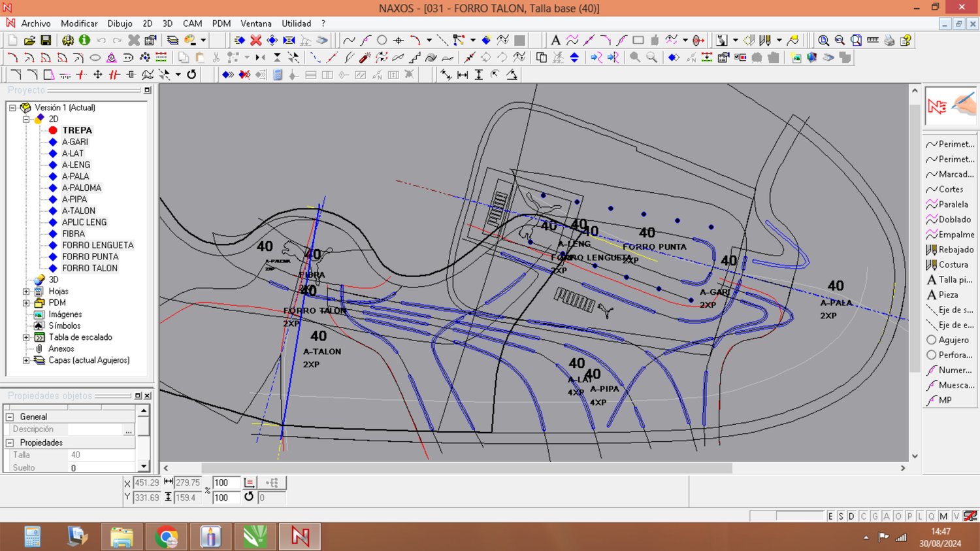
Task: Collapse the Propiedades section
Action: [10, 443]
